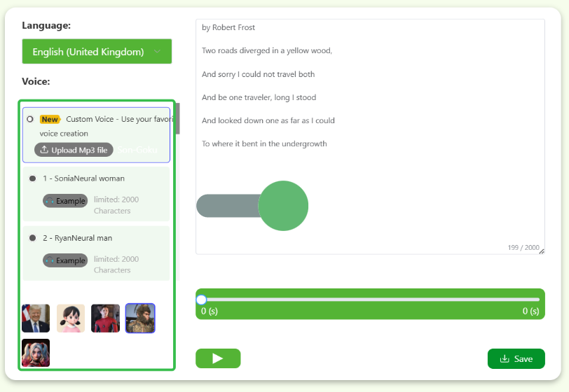This screenshot has width=569, height=392.
Task: Click the headphone icon in the RyanNeural Example button
Action: point(50,260)
